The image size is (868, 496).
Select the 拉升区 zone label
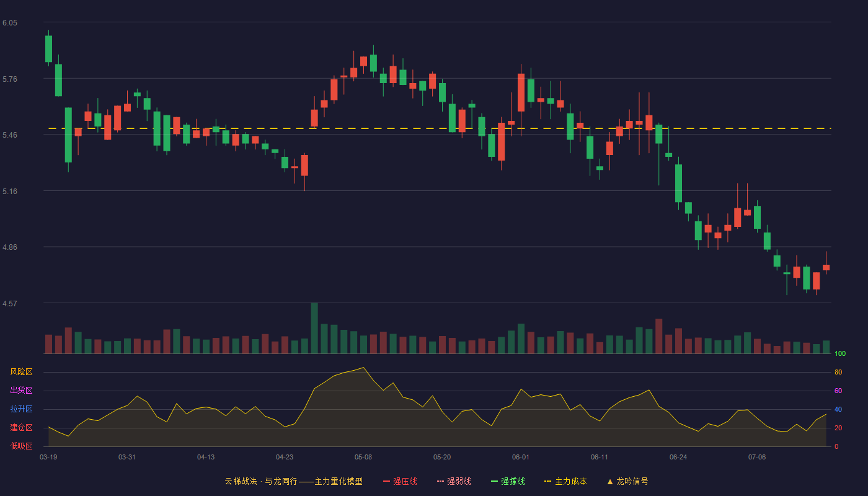tap(21, 409)
